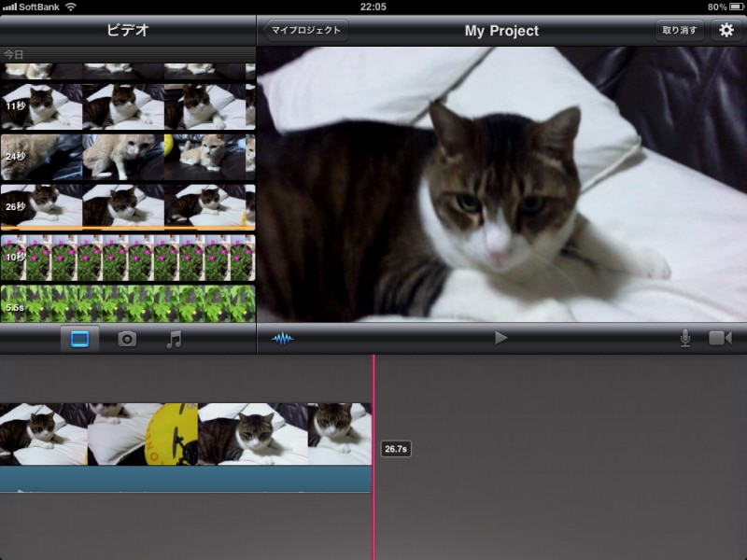The width and height of the screenshot is (747, 560).
Task: Switch to Photos media browser tab
Action: click(127, 339)
